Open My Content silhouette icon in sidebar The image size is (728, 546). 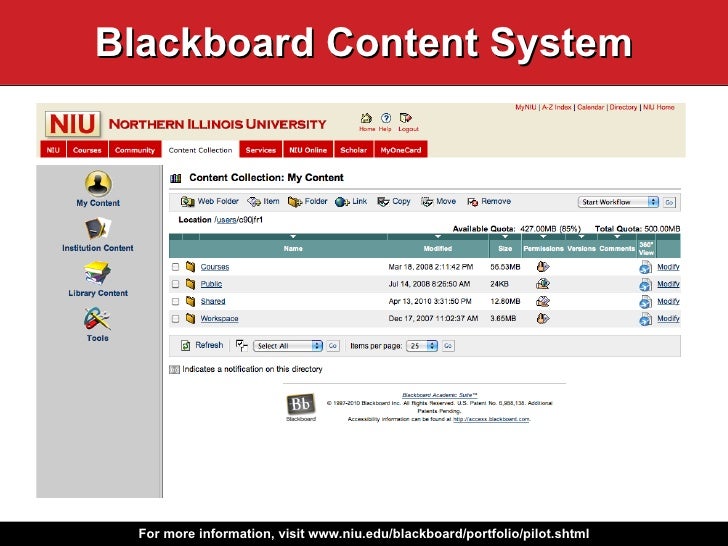click(98, 183)
